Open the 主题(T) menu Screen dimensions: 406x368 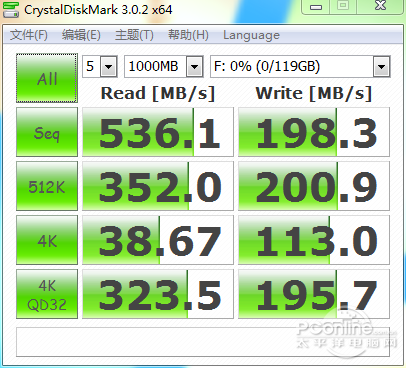134,35
